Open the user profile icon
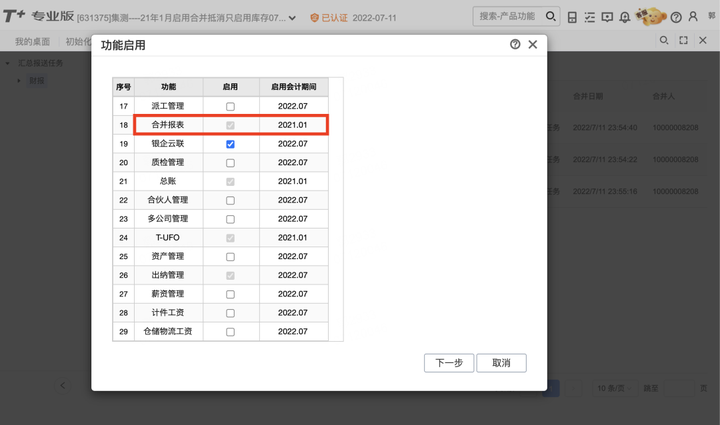This screenshot has height=425, width=720. tap(693, 17)
